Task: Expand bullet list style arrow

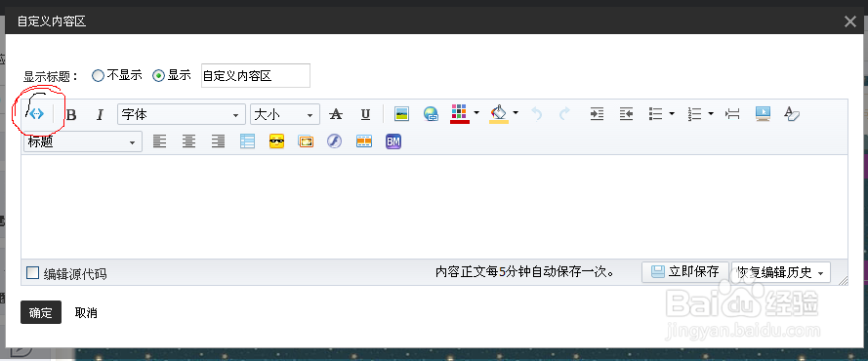Action: 672,114
